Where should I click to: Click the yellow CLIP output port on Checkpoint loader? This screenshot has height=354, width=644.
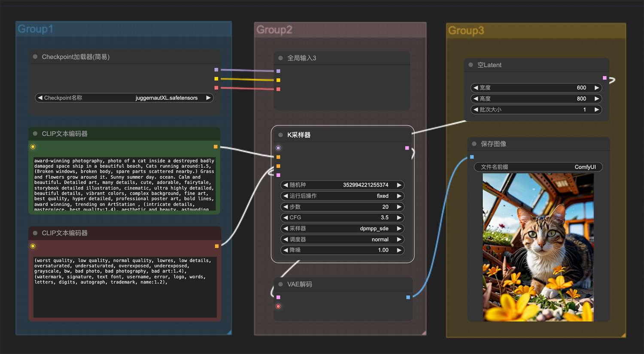[216, 79]
